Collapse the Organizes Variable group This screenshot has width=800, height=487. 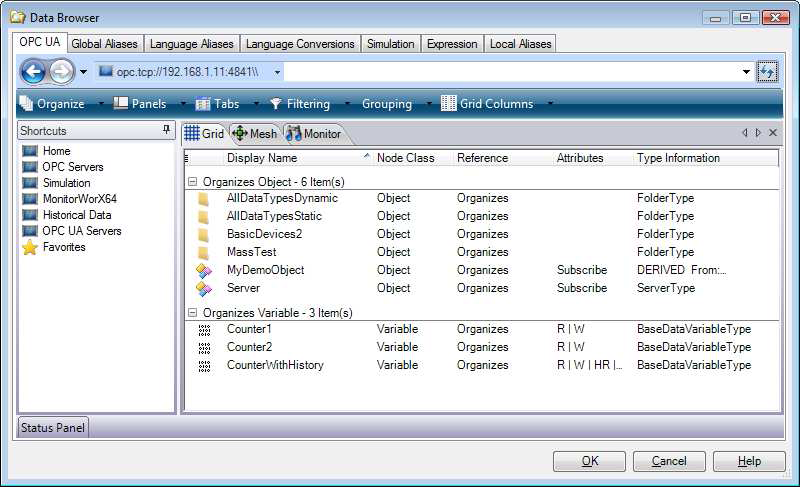pos(192,313)
